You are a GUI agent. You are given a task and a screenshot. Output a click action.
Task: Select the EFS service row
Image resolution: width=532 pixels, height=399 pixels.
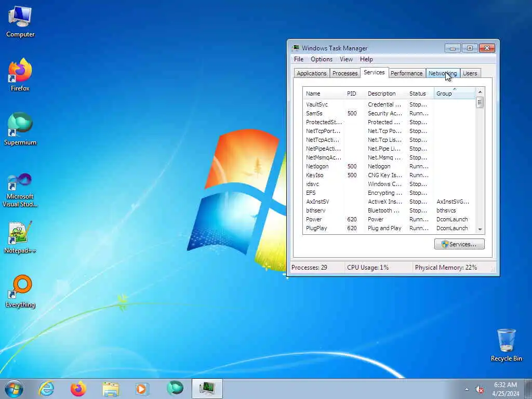[389, 193]
